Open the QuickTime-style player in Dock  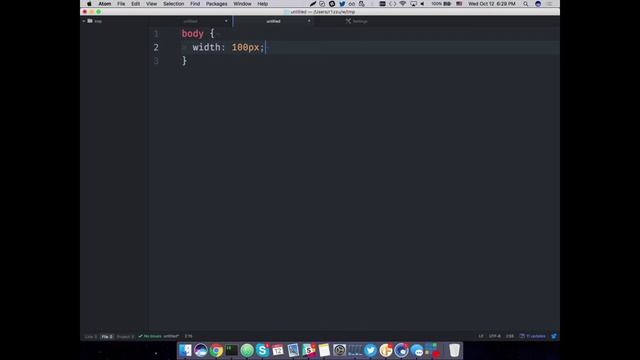tap(340, 350)
